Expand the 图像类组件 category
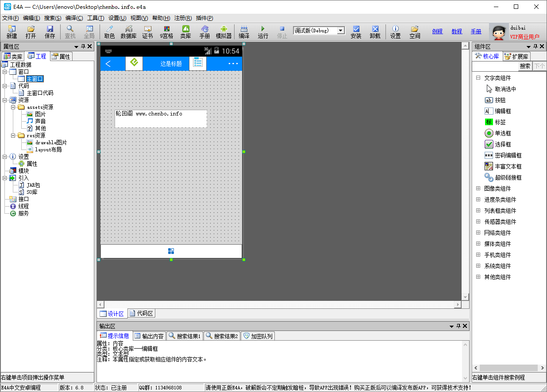The image size is (547, 392). (478, 188)
